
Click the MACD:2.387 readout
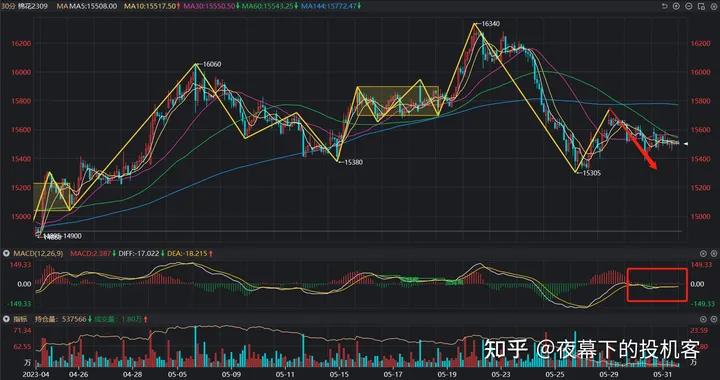90,253
